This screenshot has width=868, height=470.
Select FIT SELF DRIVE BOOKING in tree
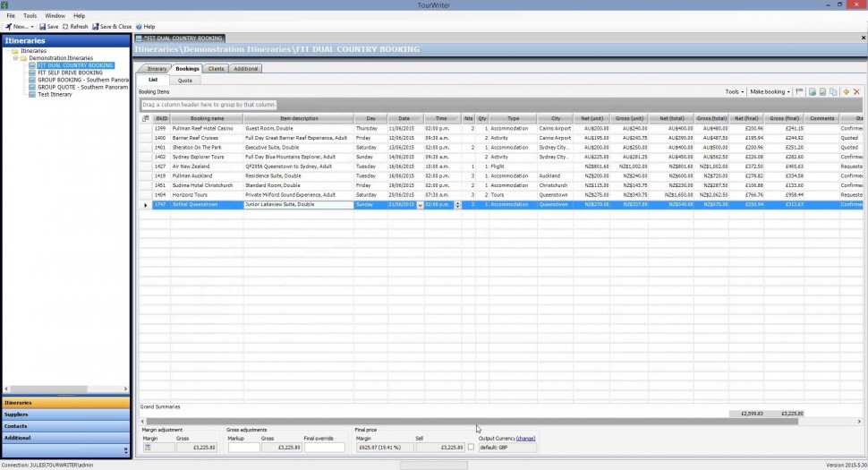coord(70,73)
